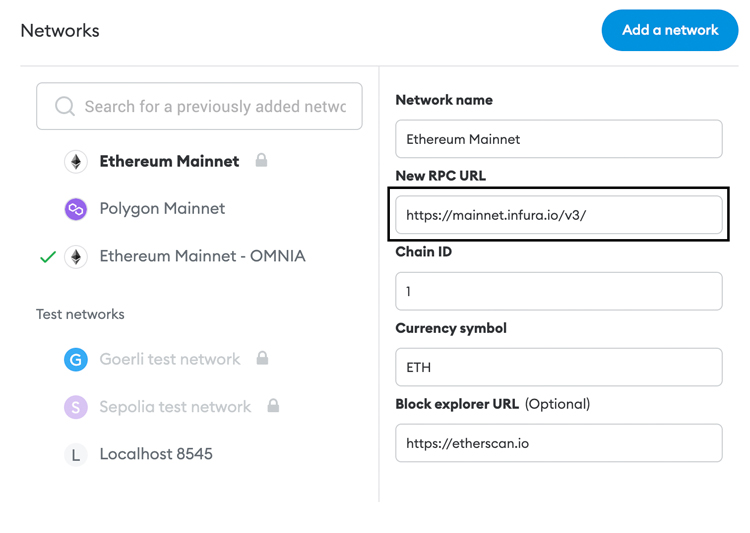Select Localhost 8545 network entry
750x533 pixels.
coord(156,454)
